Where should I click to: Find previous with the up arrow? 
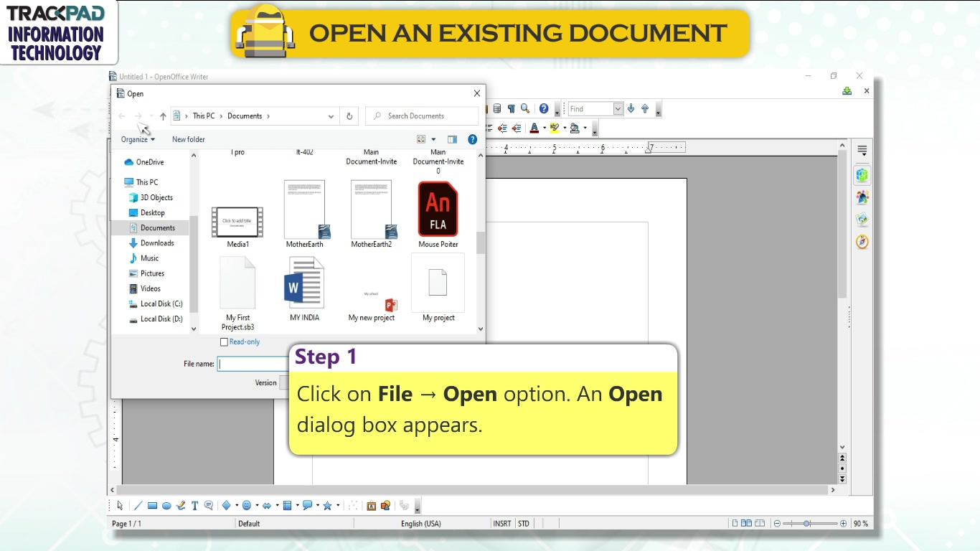645,109
